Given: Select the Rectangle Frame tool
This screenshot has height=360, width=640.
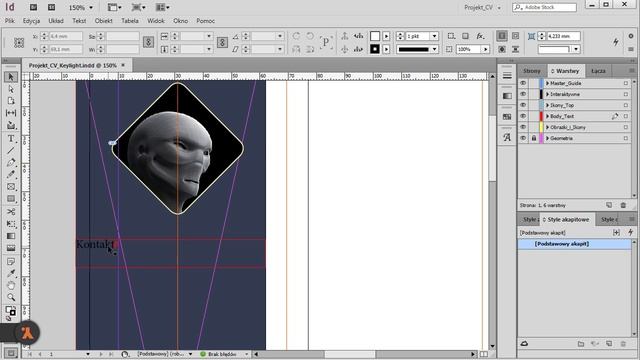Looking at the screenshot, I should [x=11, y=187].
